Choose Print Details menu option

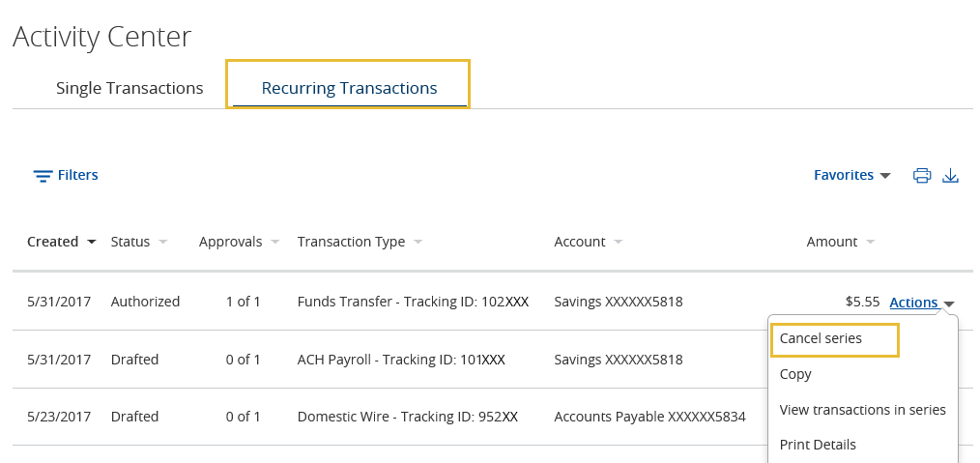point(818,445)
